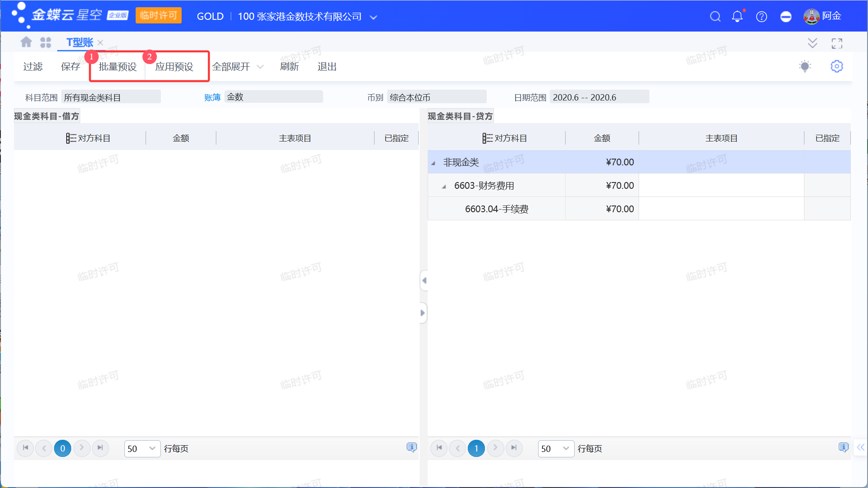
Task: Open the apps grid menu icon
Action: tap(46, 42)
